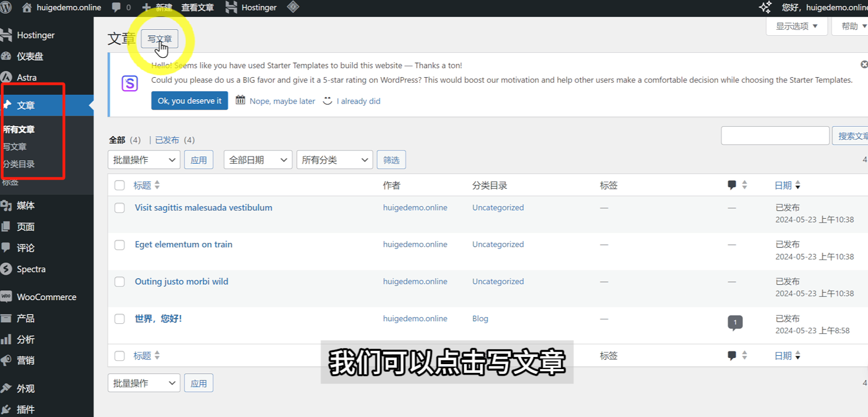Open Hostinger item in top admin bar
868x417 pixels.
[x=251, y=7]
